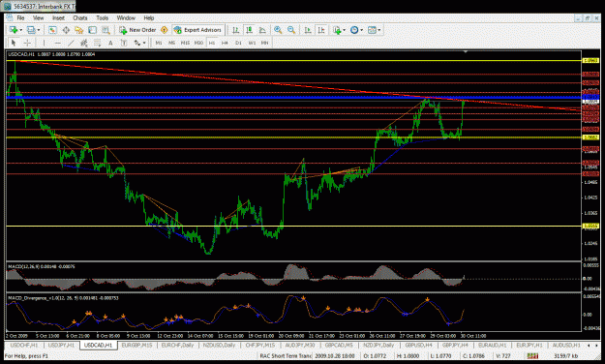Select the equidistant channel tool

[x=83, y=43]
